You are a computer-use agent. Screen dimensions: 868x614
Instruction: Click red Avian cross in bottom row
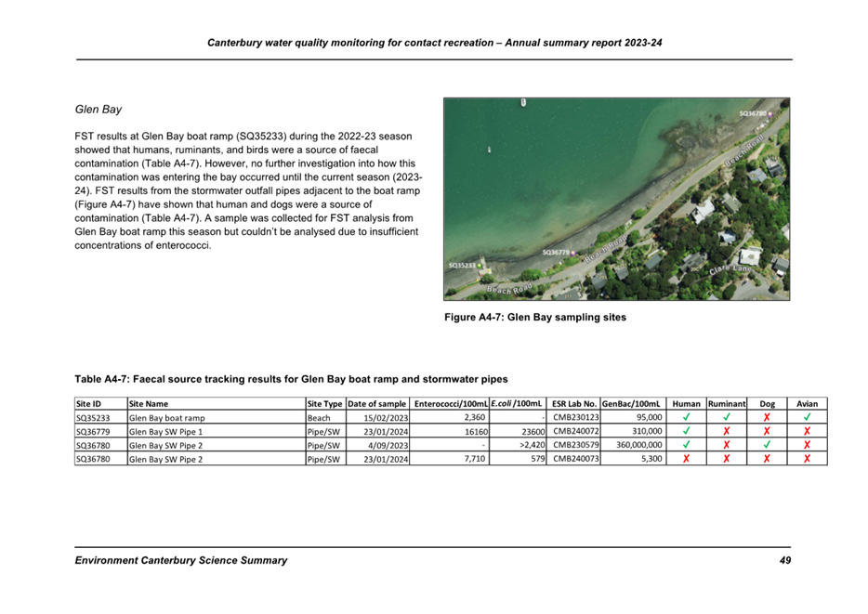pyautogui.click(x=807, y=459)
